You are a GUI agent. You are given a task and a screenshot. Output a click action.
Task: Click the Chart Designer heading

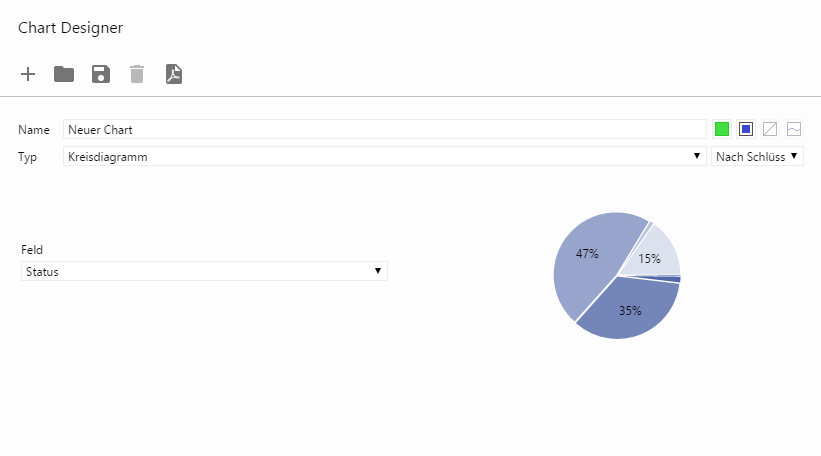(70, 28)
